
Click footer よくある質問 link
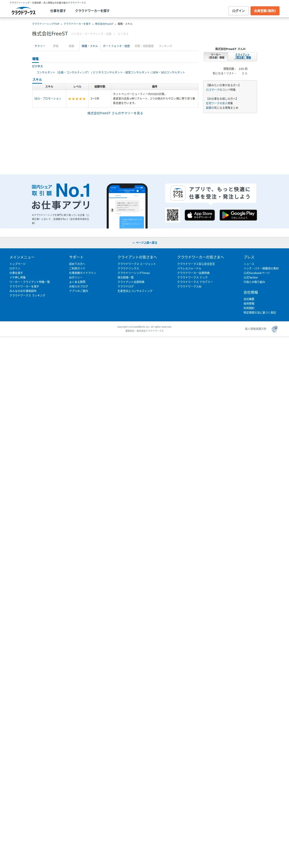coord(77,282)
